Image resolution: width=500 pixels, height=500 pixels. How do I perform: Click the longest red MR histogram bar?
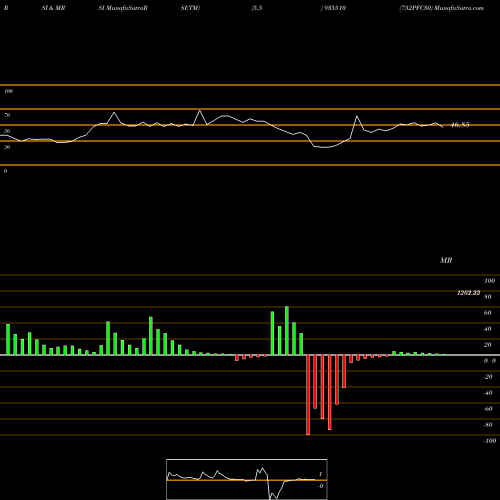click(x=308, y=395)
